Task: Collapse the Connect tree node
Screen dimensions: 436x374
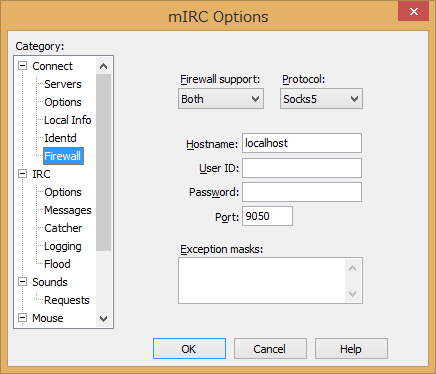Action: (x=22, y=66)
